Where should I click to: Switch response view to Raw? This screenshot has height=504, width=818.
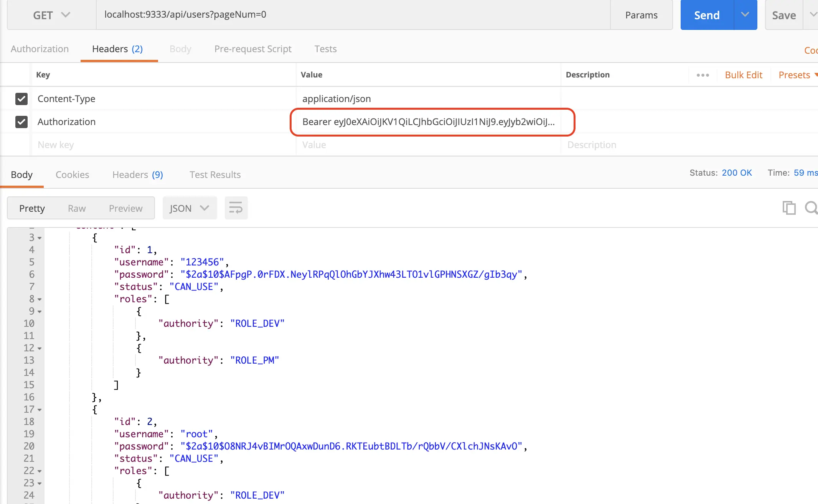(77, 208)
